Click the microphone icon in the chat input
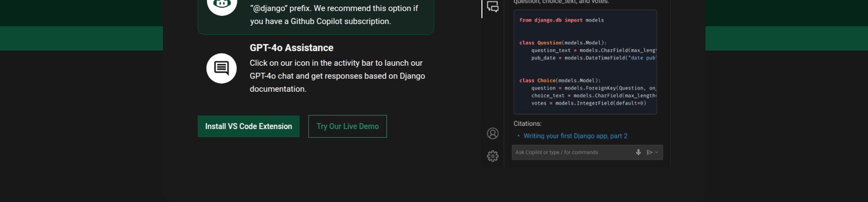868x202 pixels. click(x=638, y=152)
